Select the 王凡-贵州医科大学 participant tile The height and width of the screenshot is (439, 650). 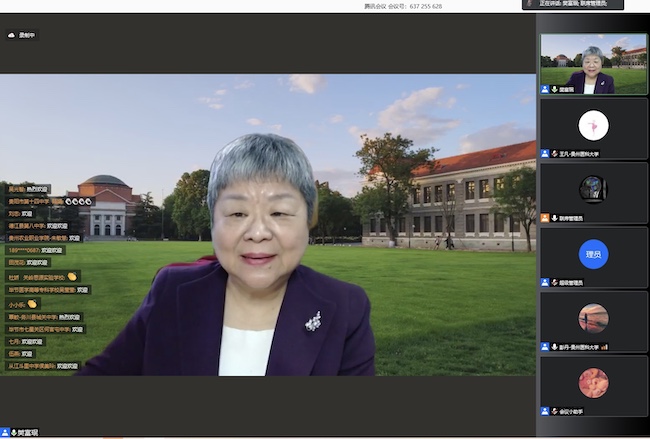[x=593, y=127]
